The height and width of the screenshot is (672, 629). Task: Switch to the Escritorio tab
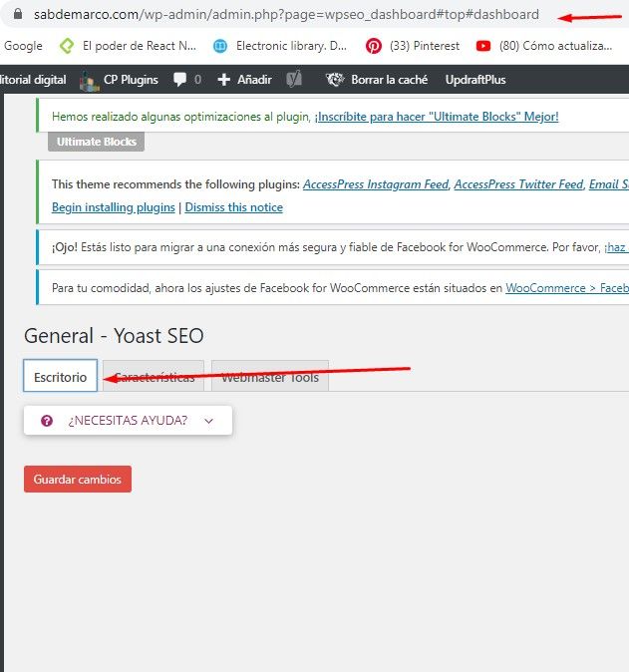61,376
